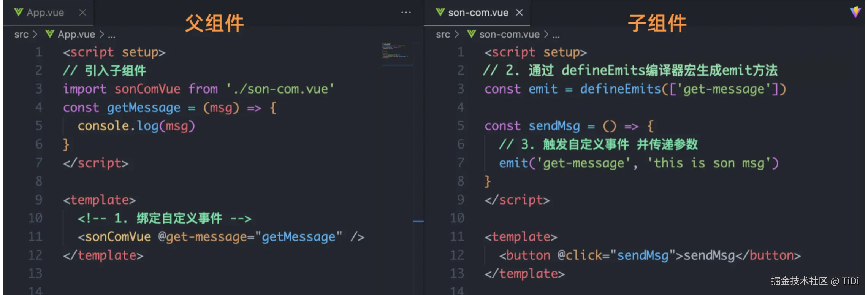Click '</template>' closing tag in son-com.vue
This screenshot has height=295, width=868.
(524, 274)
